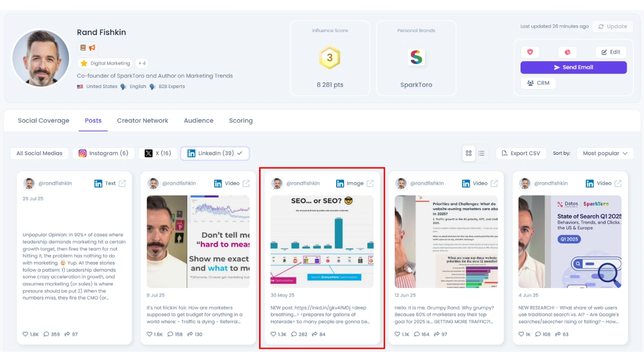The width and height of the screenshot is (644, 362).
Task: Click the Update button
Action: [612, 27]
